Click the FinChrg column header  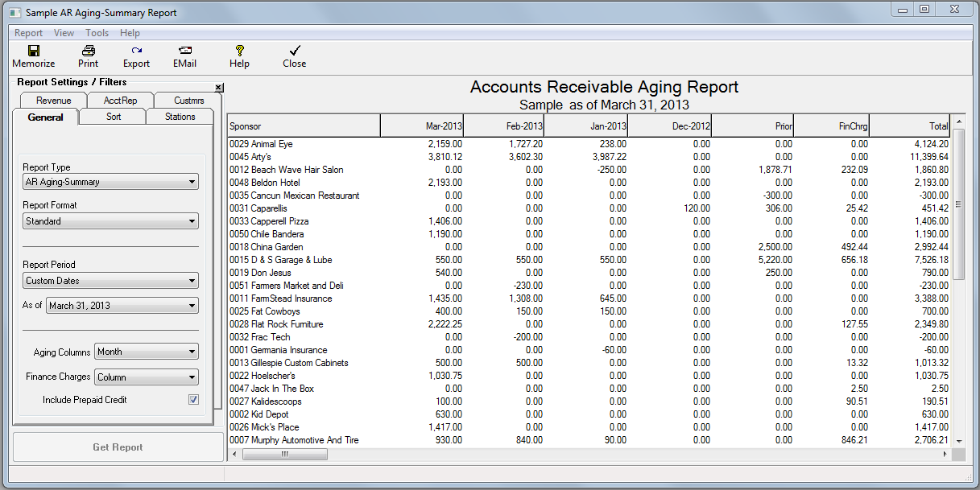[x=831, y=126]
